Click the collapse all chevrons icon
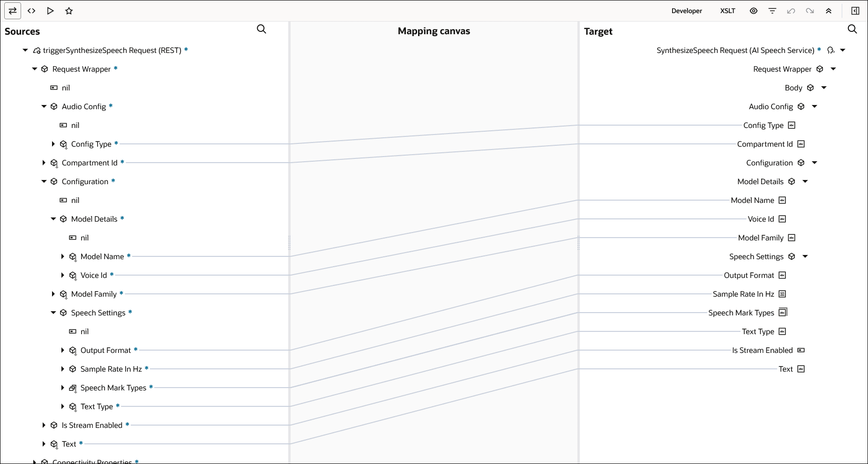Viewport: 868px width, 464px height. 829,11
